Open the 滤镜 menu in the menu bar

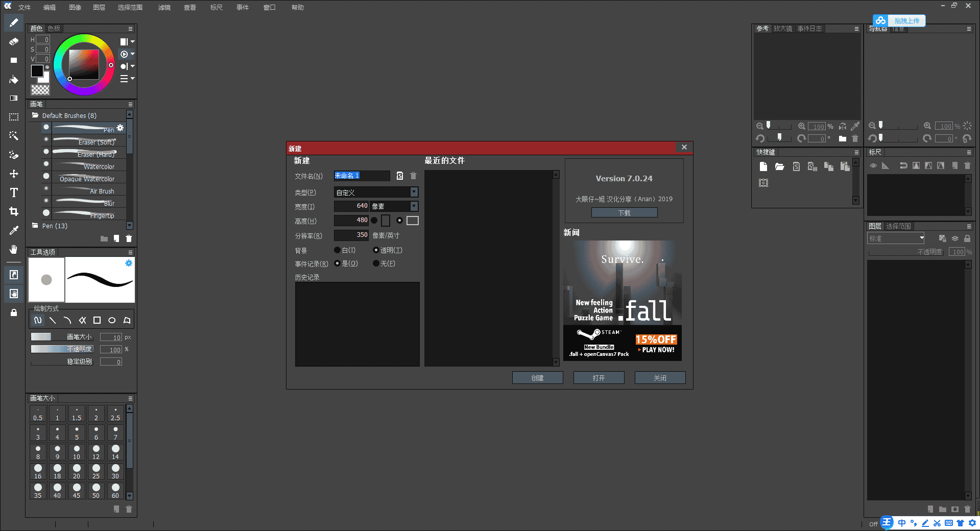(x=163, y=7)
